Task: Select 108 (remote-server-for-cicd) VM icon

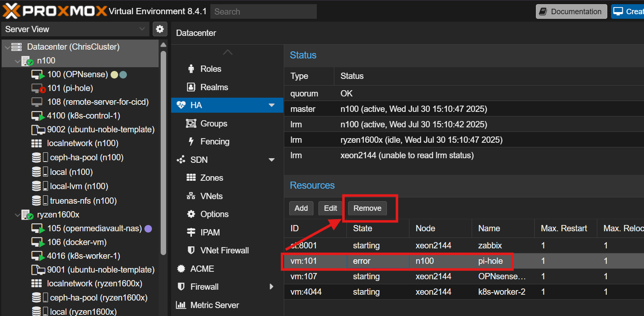Action: point(37,102)
